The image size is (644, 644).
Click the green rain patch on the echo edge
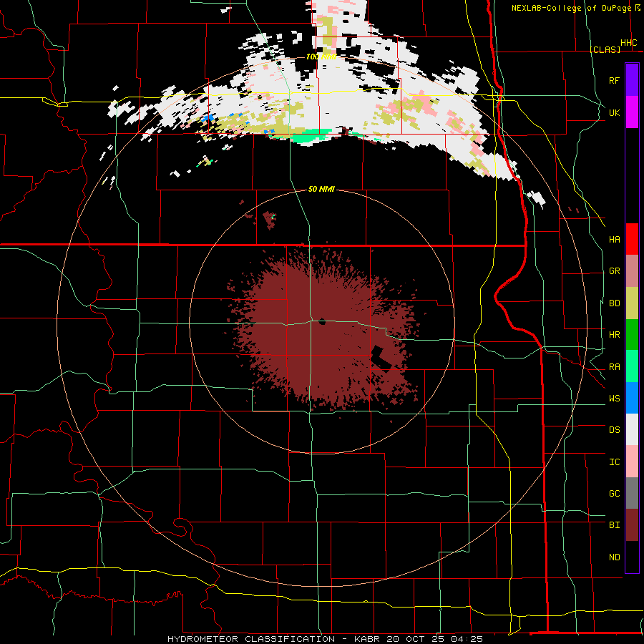313,136
